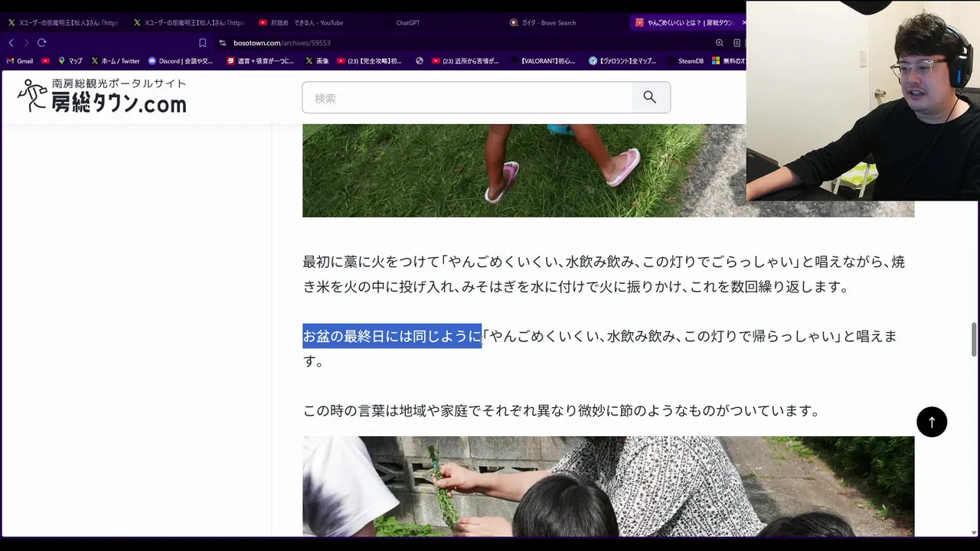Open the SteamDB bookmark
This screenshot has width=980, height=551.
tap(686, 60)
